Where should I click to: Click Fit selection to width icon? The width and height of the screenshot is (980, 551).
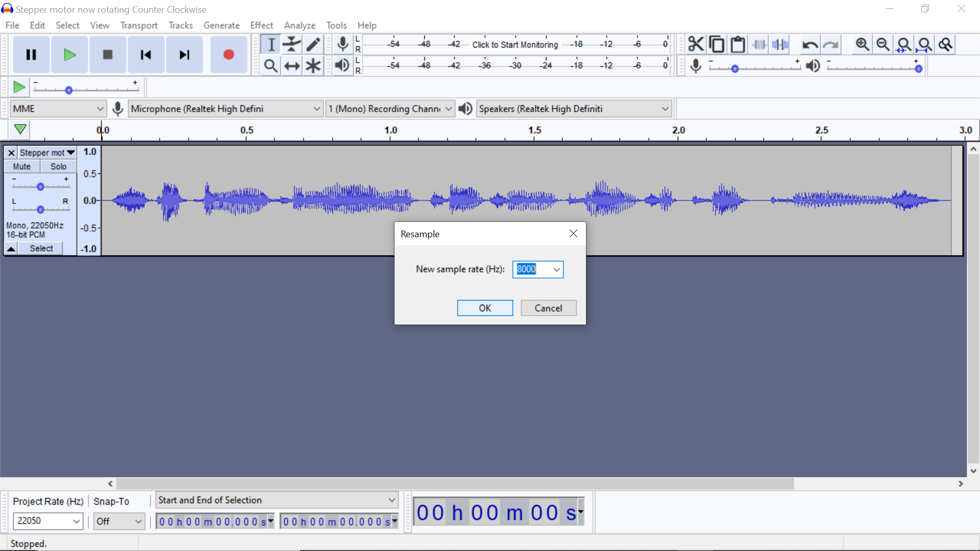pos(904,44)
